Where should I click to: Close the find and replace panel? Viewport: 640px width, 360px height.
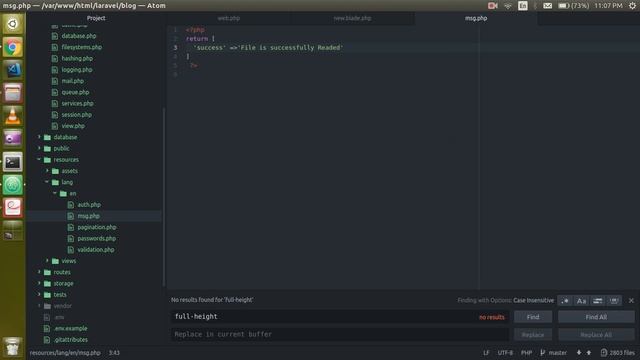[x=631, y=300]
